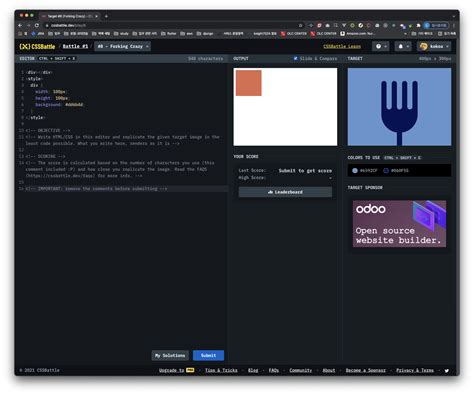This screenshot has height=395, width=474.
Task: Click the Leaderboard bar-chart icon
Action: (270, 192)
